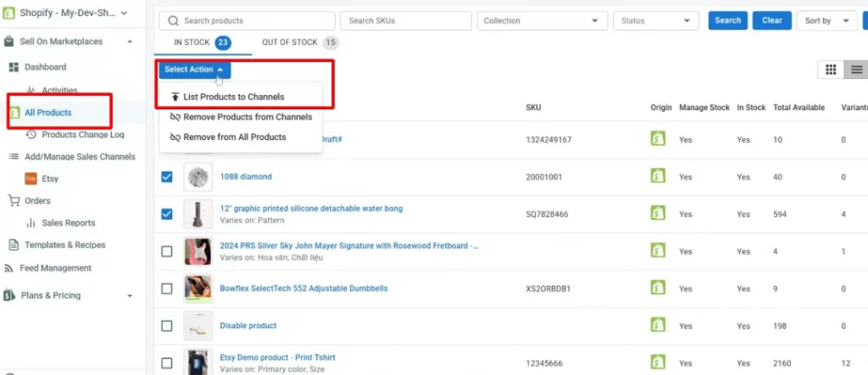Click the water bong product thumbnail
868x375 pixels.
tap(198, 214)
